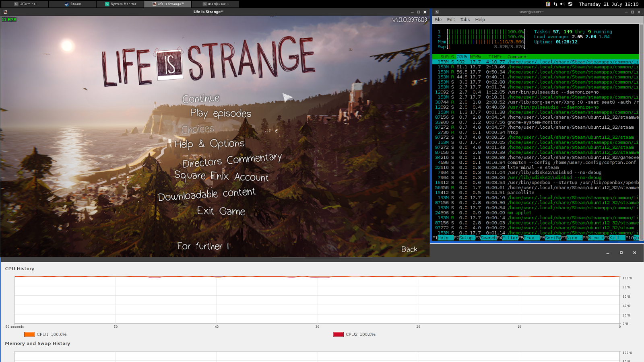Select Directors Commentary in game menu
This screenshot has width=644, height=362.
(x=232, y=160)
